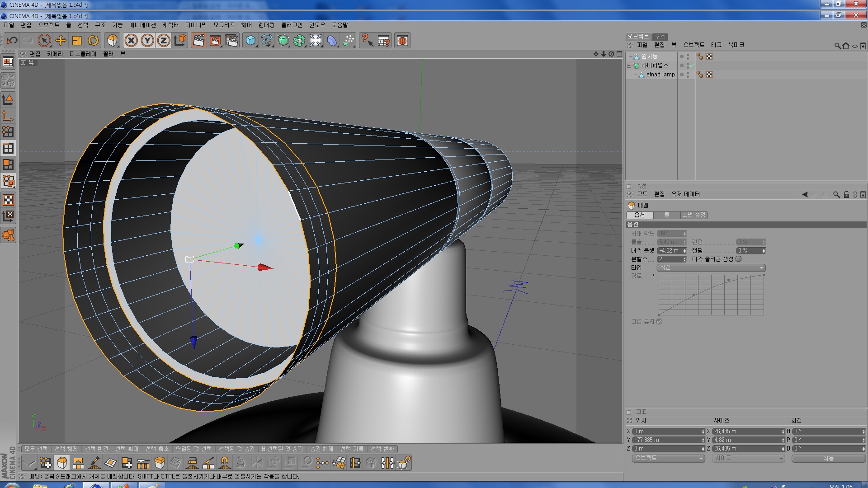Switch to the 툴 tab in attributes
Image resolution: width=868 pixels, height=488 pixels.
click(667, 215)
